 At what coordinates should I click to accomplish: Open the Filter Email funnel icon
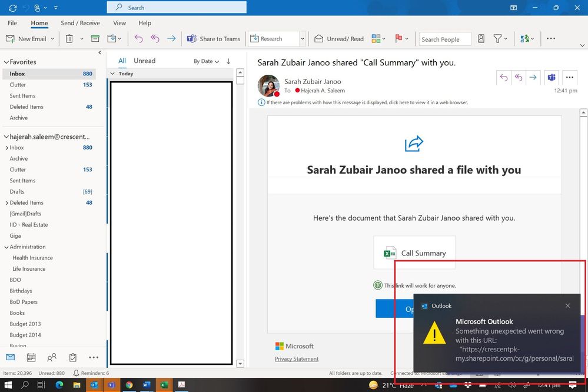(497, 39)
